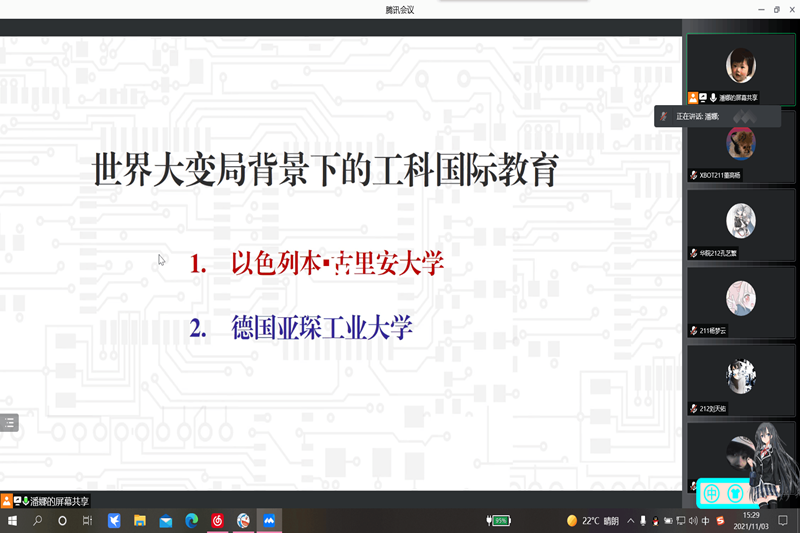Open Cortana circle on taskbar
This screenshot has width=800, height=533.
click(62, 521)
